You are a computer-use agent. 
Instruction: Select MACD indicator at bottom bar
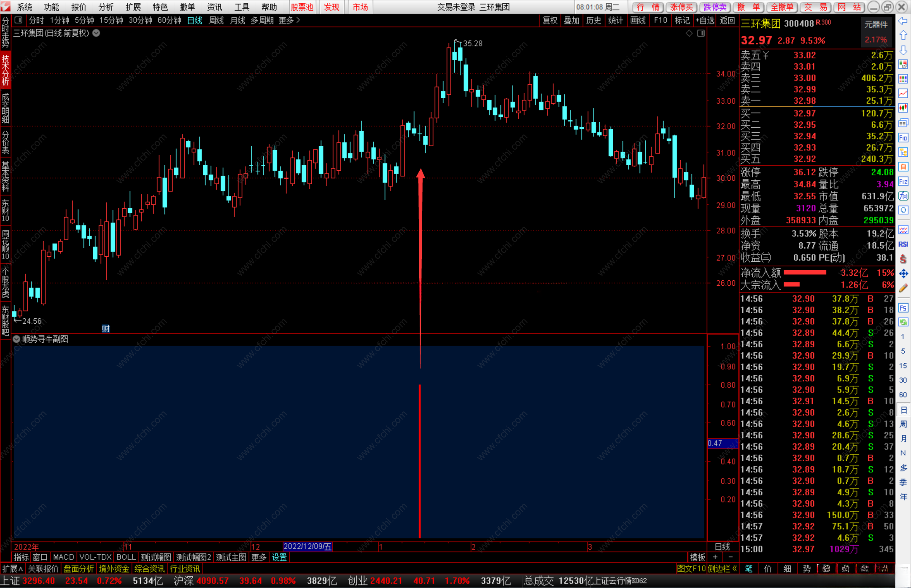(64, 557)
